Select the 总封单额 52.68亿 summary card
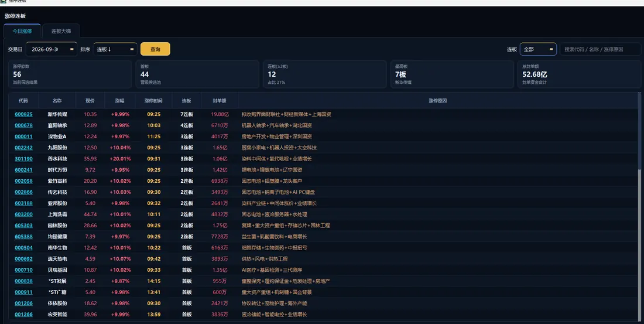644x324 pixels. [x=579, y=74]
